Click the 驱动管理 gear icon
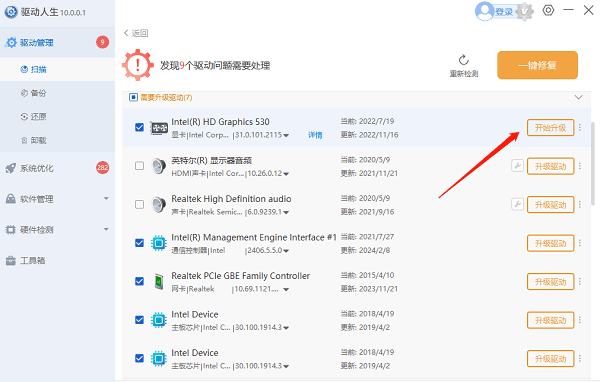The width and height of the screenshot is (600, 382). tap(11, 42)
